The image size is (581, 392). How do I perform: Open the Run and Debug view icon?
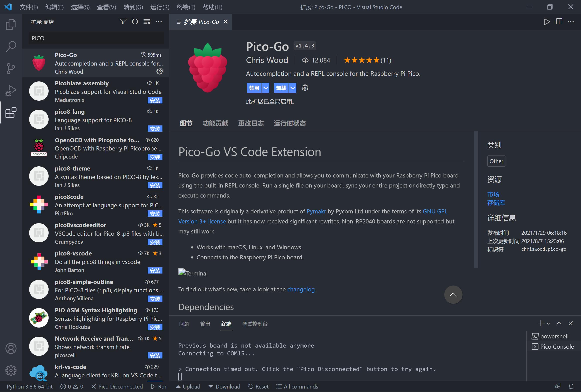click(11, 91)
